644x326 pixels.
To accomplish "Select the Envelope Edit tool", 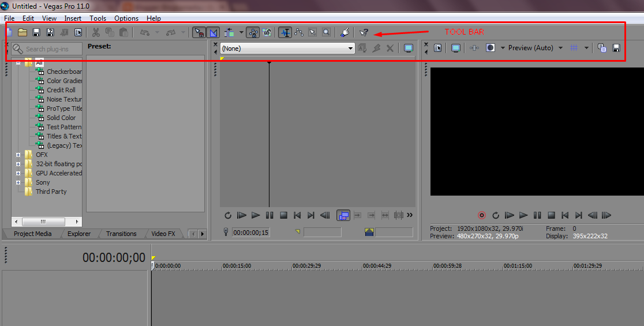I will [298, 32].
